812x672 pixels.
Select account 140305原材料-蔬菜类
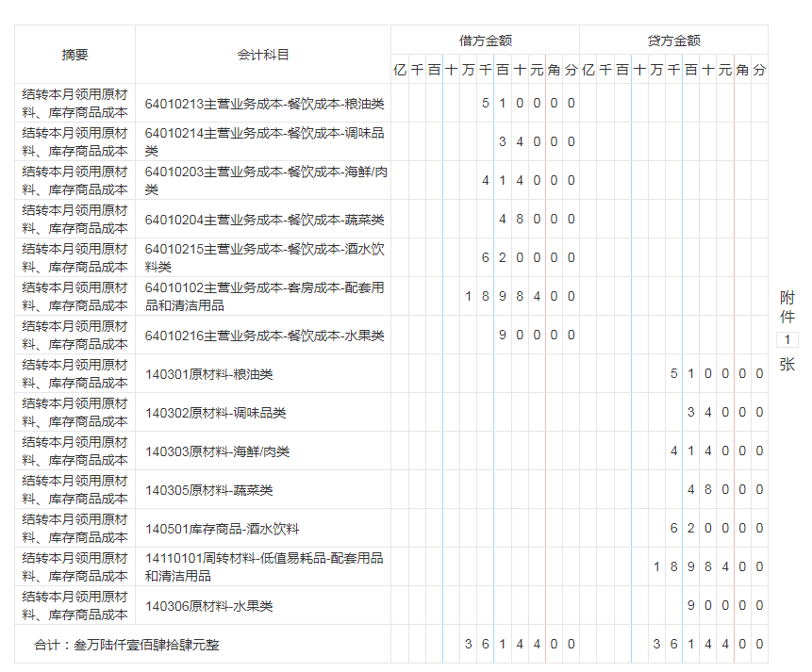pyautogui.click(x=209, y=490)
